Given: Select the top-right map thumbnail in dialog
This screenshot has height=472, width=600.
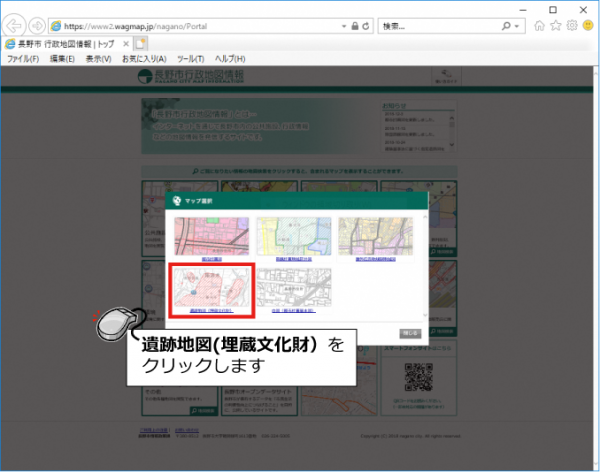Looking at the screenshot, I should [376, 238].
